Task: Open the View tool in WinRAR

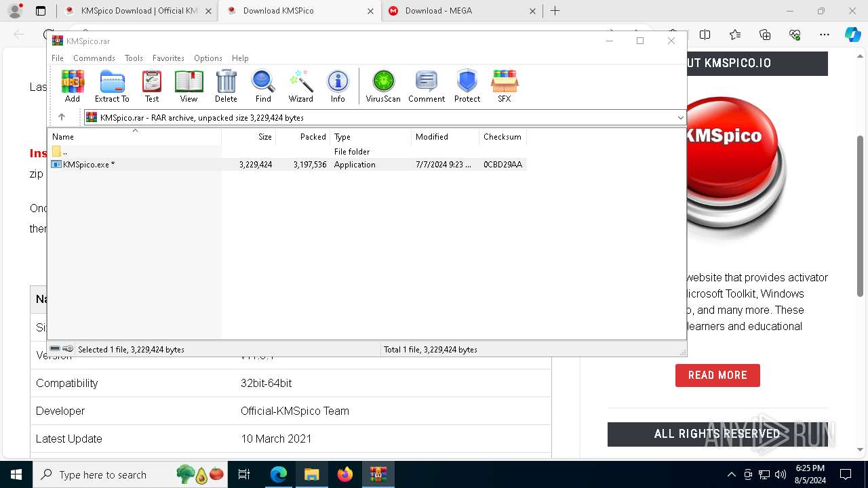Action: tap(189, 86)
